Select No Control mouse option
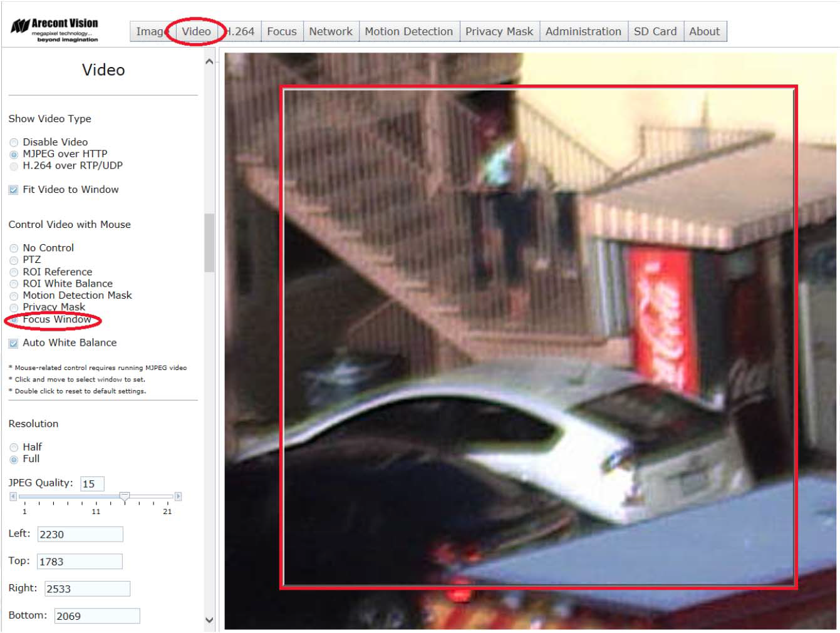This screenshot has width=840, height=633. pyautogui.click(x=14, y=249)
